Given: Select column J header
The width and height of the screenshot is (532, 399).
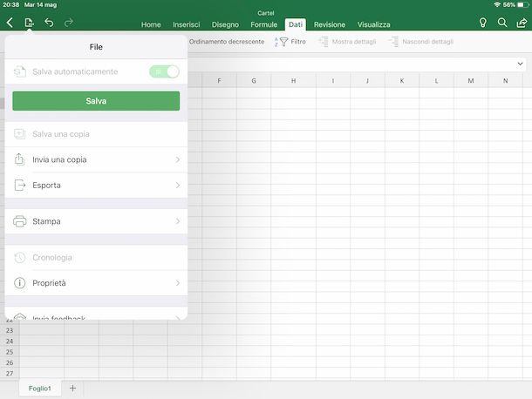Looking at the screenshot, I should click(367, 81).
